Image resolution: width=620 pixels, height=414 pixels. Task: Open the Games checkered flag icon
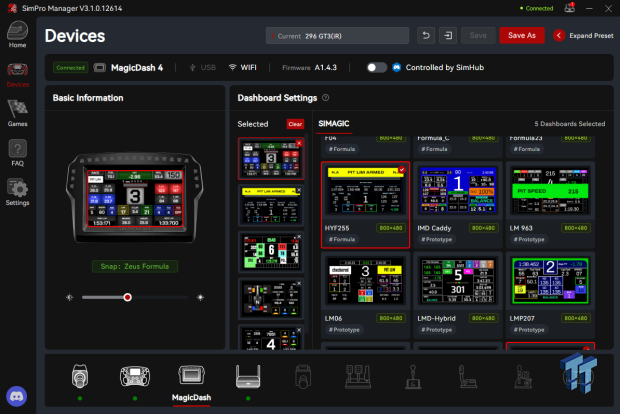click(17, 113)
